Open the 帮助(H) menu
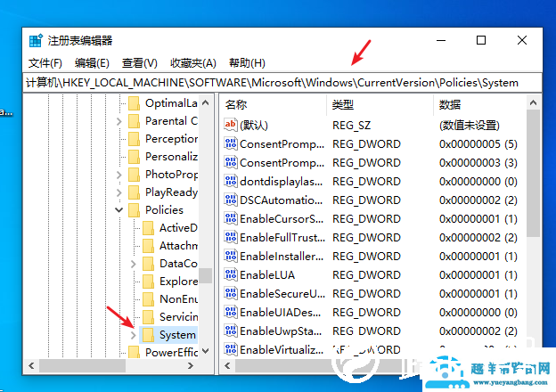 click(x=247, y=63)
